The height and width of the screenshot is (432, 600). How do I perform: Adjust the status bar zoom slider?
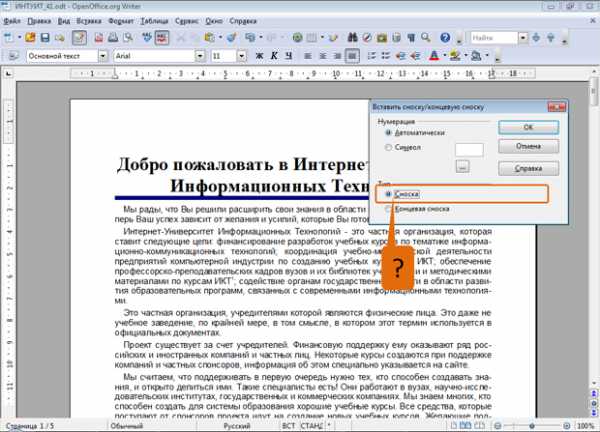click(532, 426)
